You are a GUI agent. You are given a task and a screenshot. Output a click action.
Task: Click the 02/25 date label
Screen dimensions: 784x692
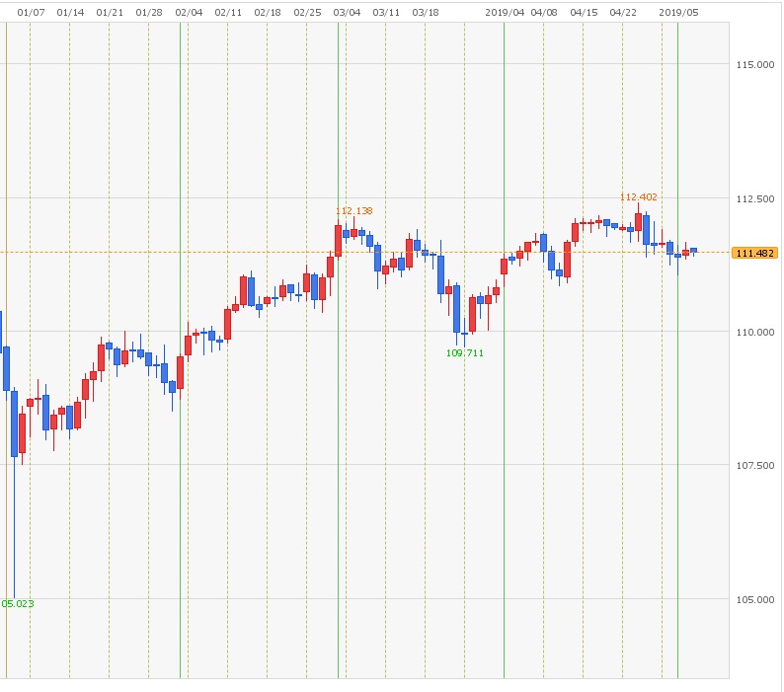tap(307, 13)
